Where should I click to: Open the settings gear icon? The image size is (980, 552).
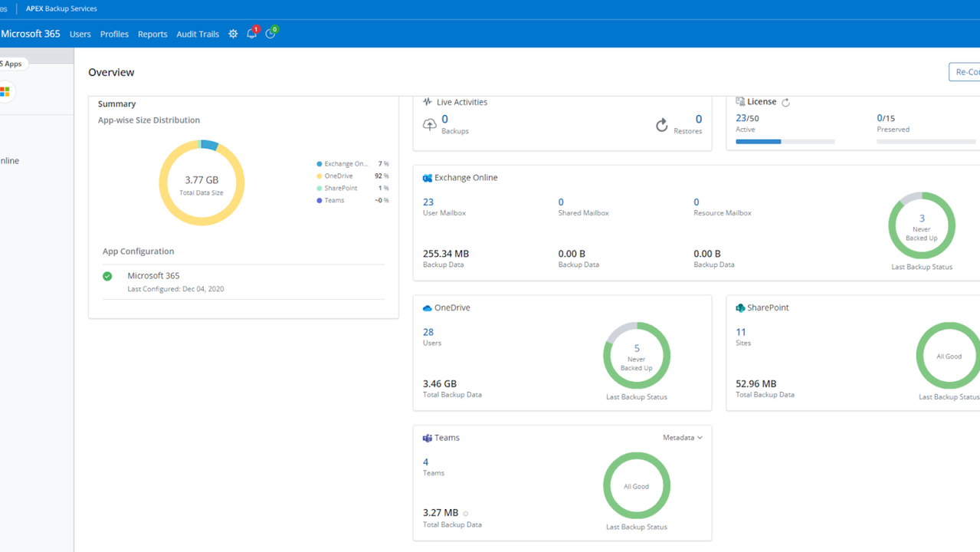point(233,34)
